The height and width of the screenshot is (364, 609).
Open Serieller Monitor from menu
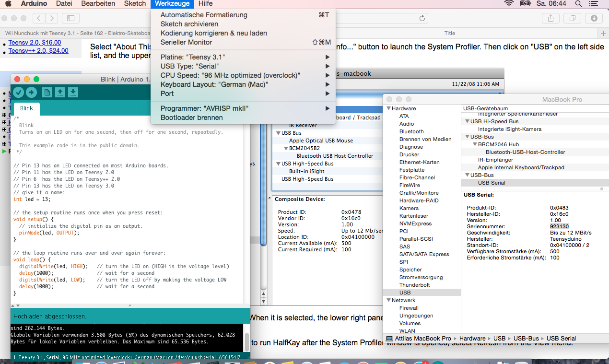point(243,42)
